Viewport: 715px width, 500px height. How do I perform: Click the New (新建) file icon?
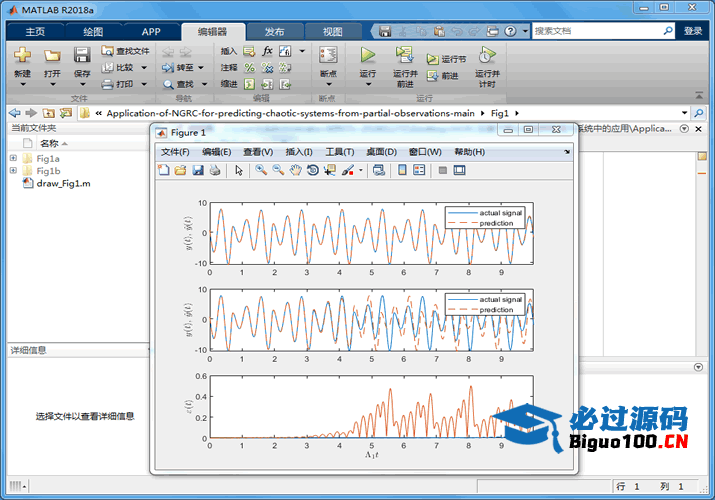pyautogui.click(x=22, y=55)
